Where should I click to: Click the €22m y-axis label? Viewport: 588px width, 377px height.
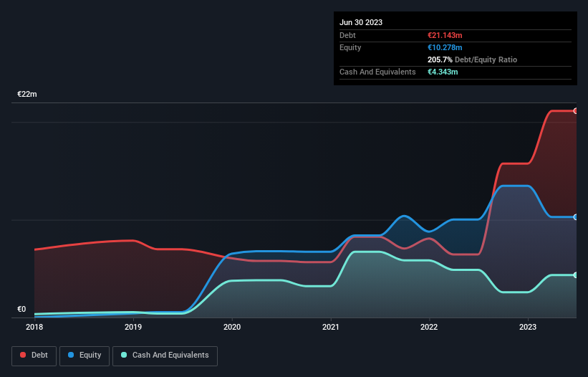(27, 94)
